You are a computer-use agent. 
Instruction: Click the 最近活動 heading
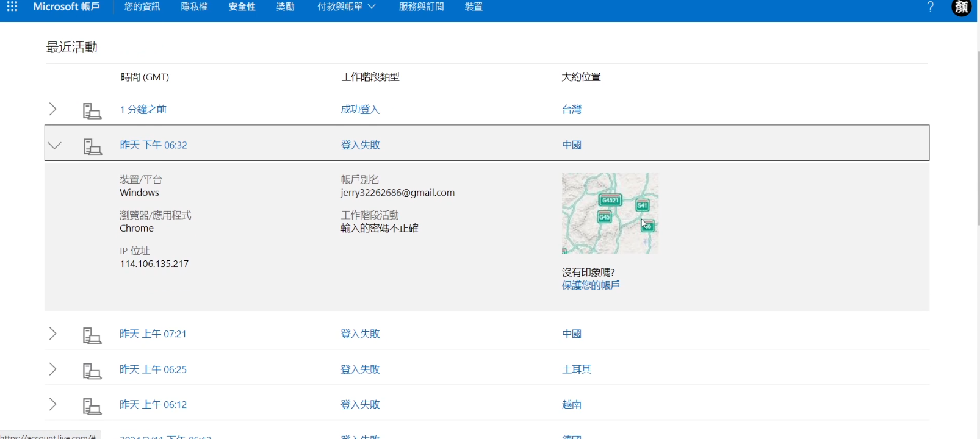(x=72, y=48)
